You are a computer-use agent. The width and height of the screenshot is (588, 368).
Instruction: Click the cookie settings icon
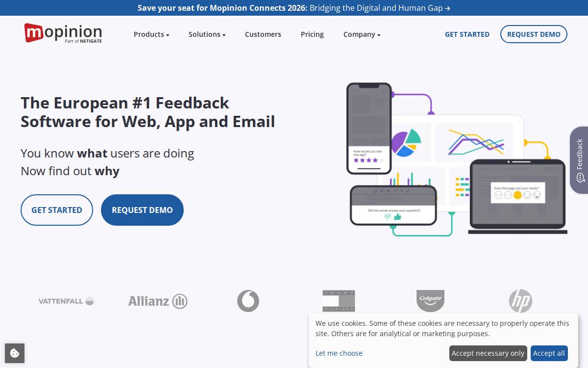tap(15, 353)
